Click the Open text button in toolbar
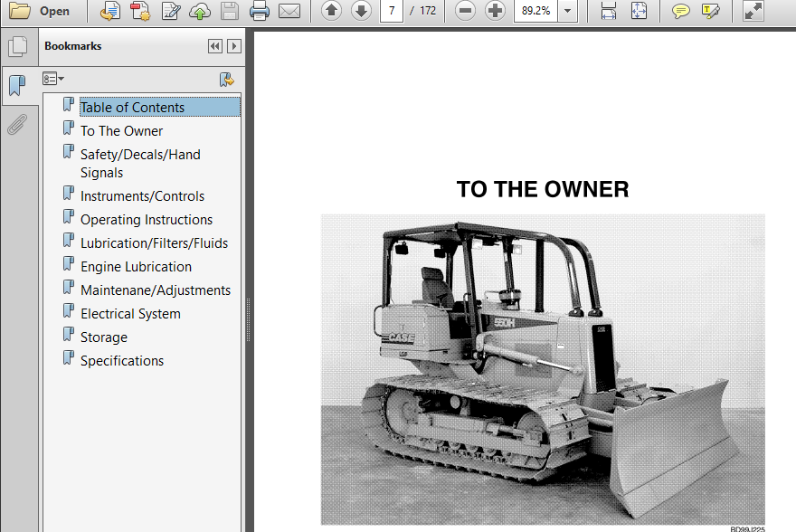 (x=54, y=11)
